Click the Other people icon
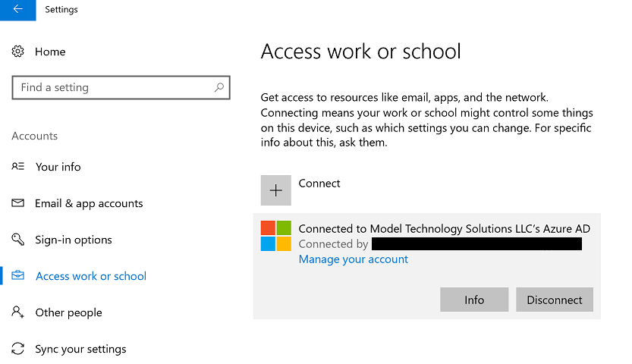 click(17, 312)
